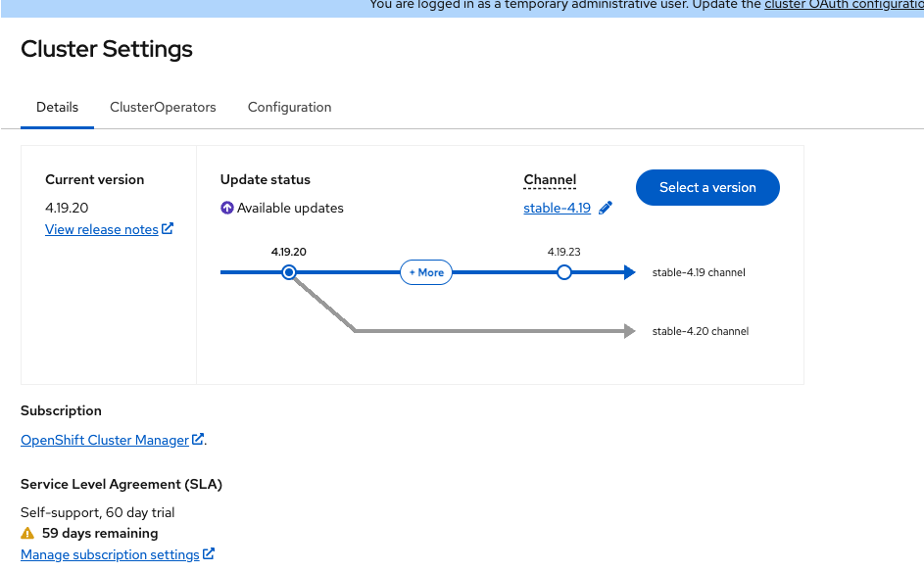The height and width of the screenshot is (572, 924).
Task: Click the stable-4.20 channel arrowhead
Action: (630, 331)
